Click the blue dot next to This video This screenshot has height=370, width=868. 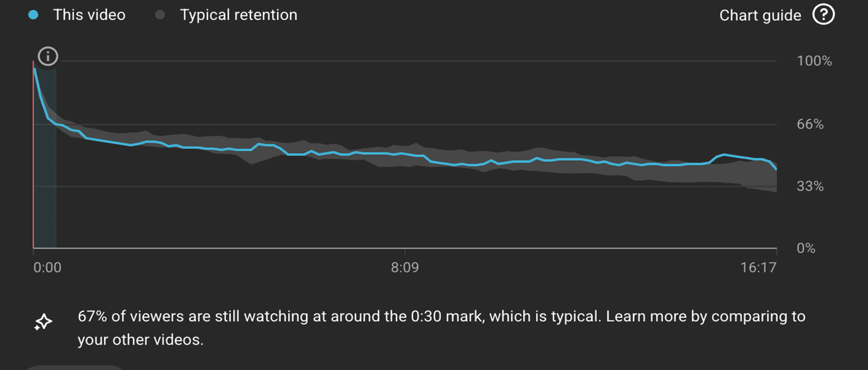click(x=33, y=15)
